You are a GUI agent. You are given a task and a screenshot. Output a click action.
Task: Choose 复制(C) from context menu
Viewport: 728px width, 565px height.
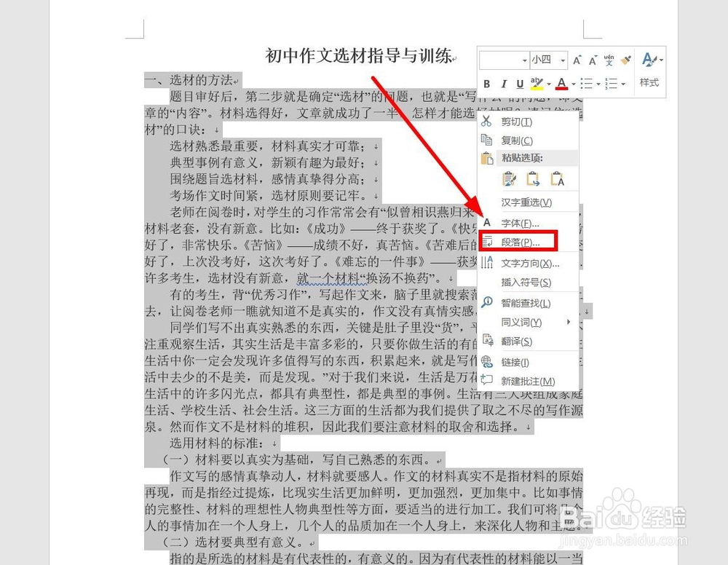coord(529,141)
